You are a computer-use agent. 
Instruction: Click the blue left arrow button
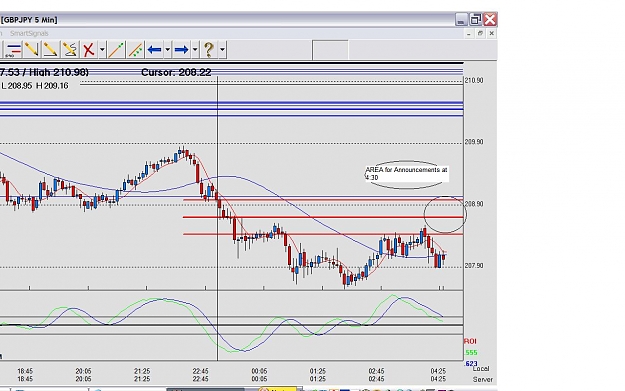[x=154, y=50]
